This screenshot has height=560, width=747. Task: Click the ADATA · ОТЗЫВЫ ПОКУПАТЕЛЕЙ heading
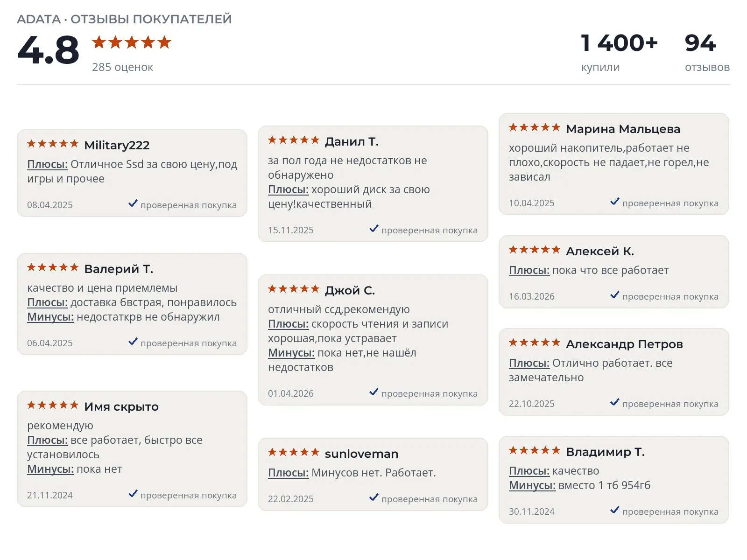tap(124, 19)
